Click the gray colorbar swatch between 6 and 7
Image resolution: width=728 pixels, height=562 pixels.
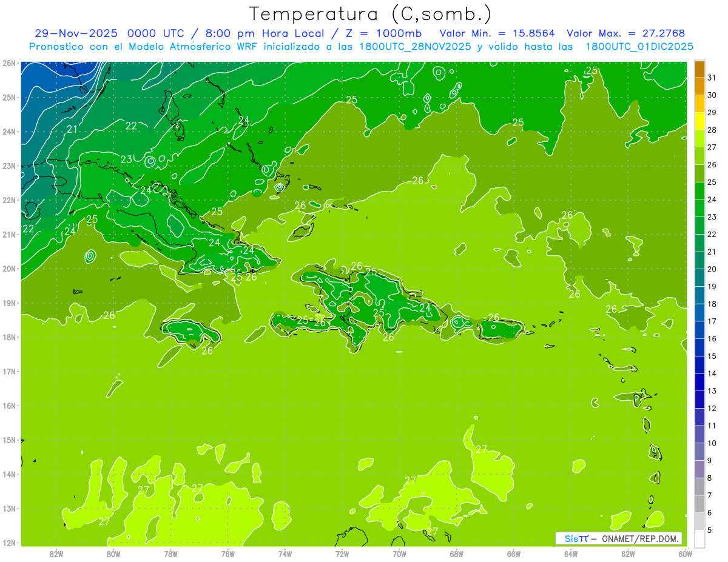click(x=699, y=504)
